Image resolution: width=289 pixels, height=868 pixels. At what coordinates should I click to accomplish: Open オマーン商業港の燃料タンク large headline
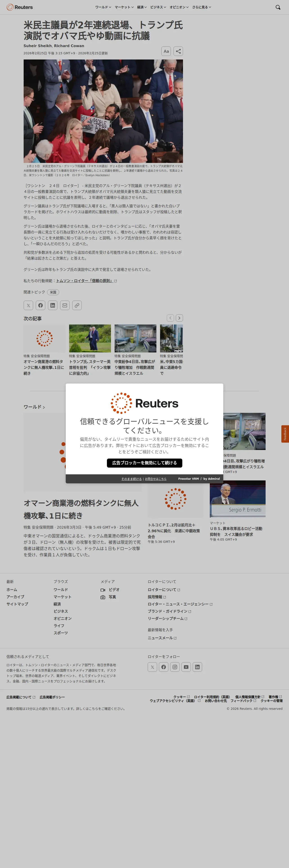click(x=81, y=509)
